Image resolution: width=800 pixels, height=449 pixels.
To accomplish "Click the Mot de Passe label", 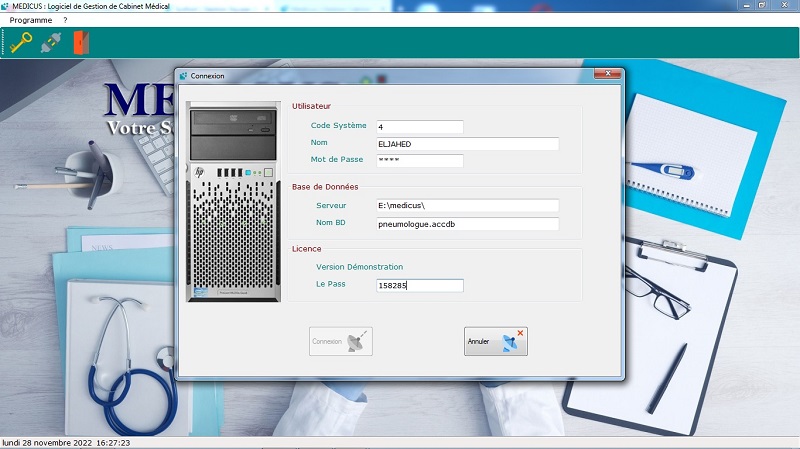I will coord(337,159).
